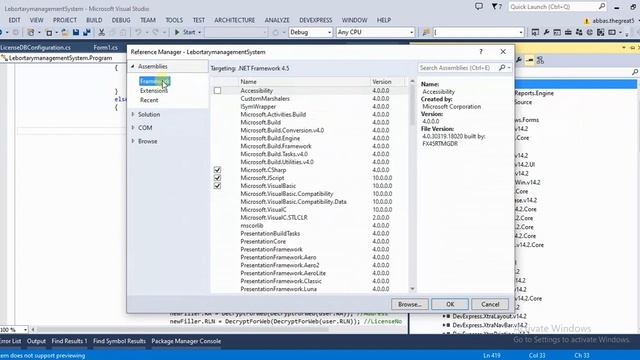The image size is (640, 360).
Task: Click the Save All icon
Action: 87,32
